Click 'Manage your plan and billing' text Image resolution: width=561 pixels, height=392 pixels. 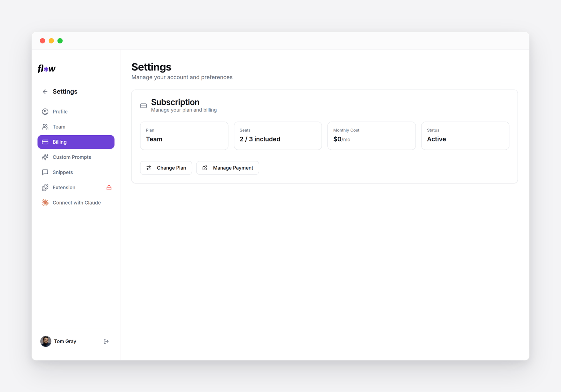[x=184, y=110]
